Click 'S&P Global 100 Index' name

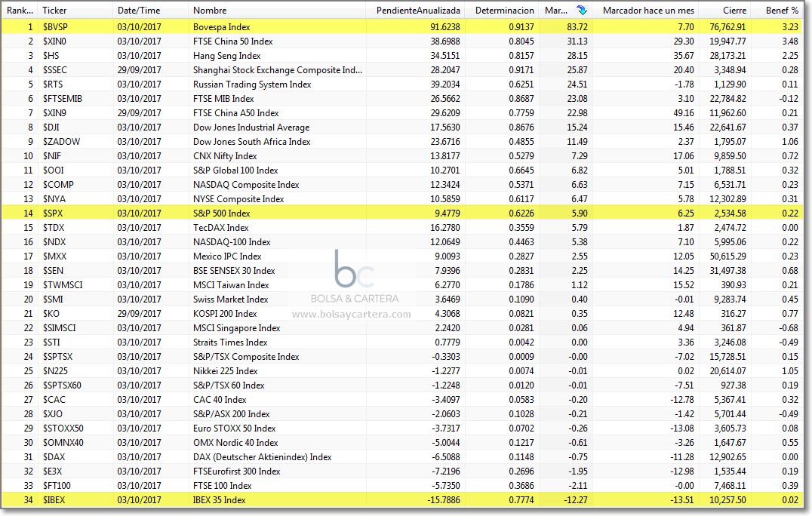(235, 170)
